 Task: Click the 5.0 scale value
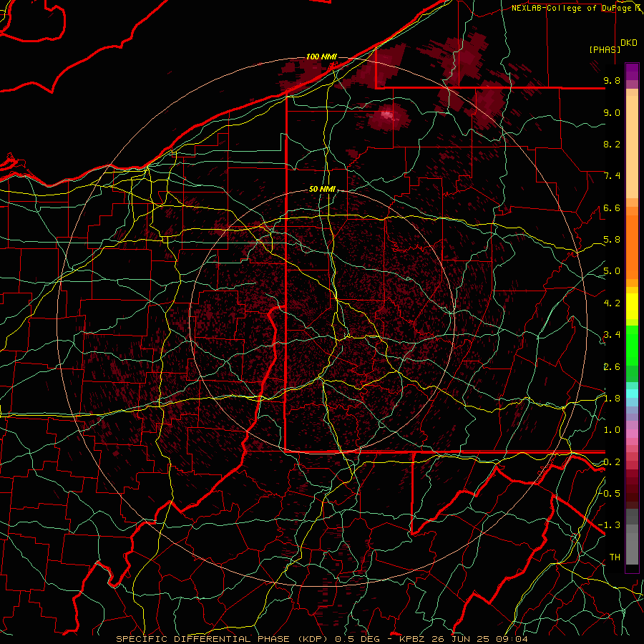point(612,271)
